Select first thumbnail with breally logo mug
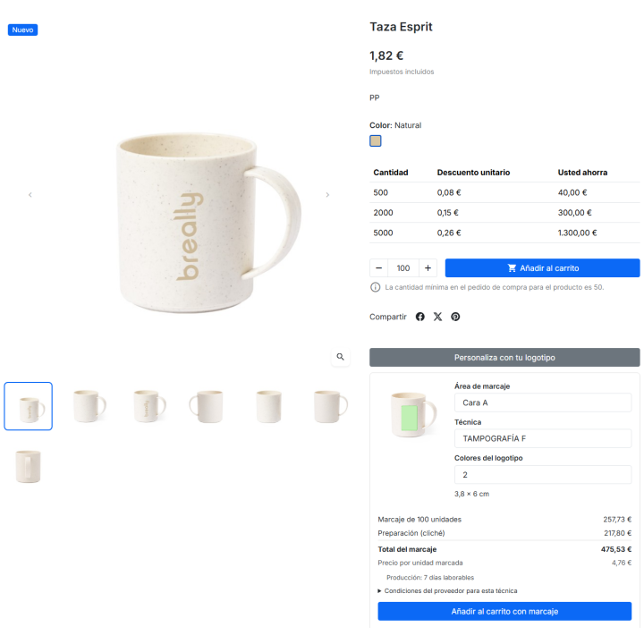The image size is (644, 644). pyautogui.click(x=29, y=406)
